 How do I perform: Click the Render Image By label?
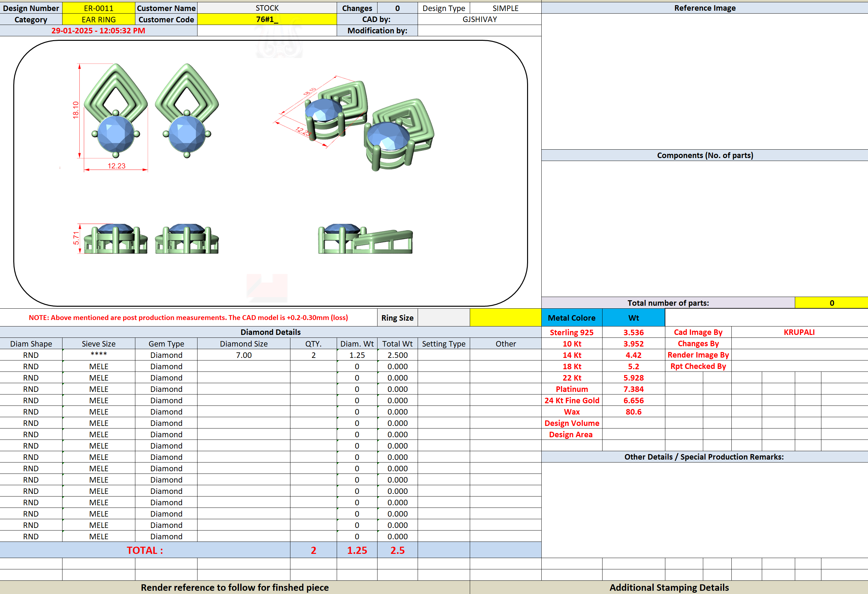pyautogui.click(x=698, y=355)
